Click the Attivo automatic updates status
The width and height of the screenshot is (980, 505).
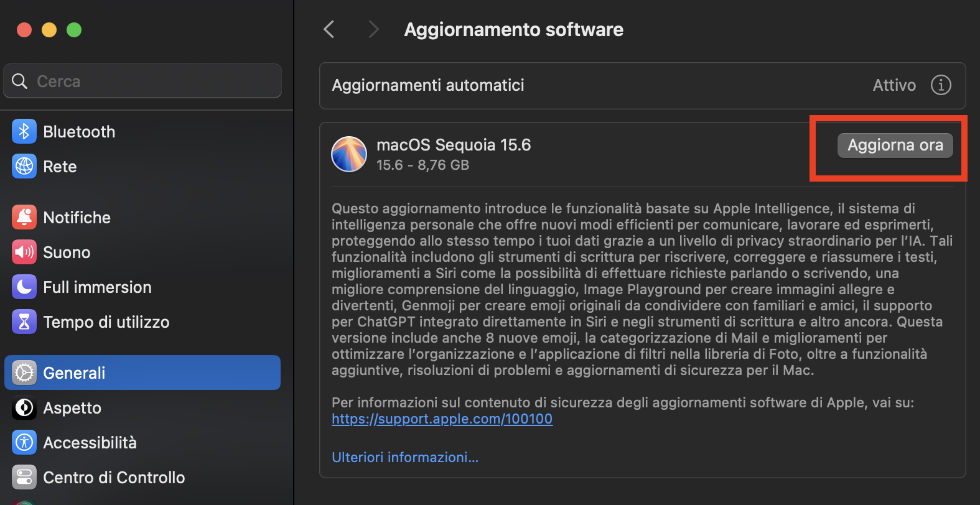click(x=894, y=85)
